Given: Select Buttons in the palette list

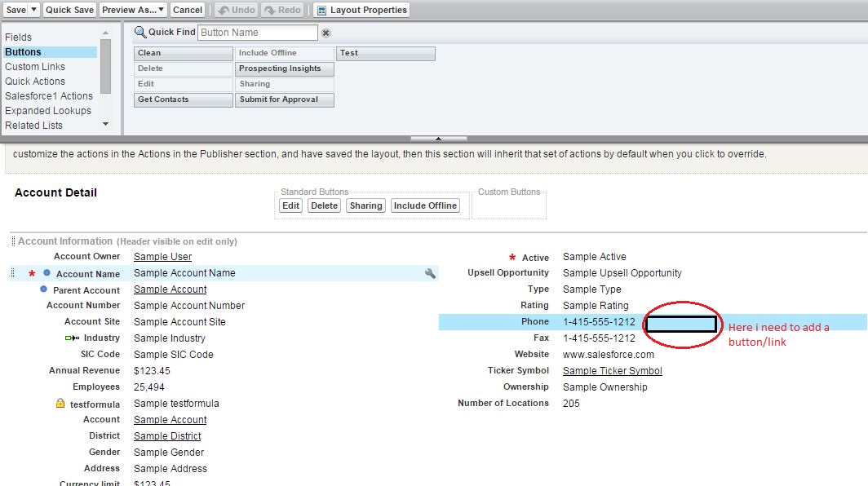Looking at the screenshot, I should pyautogui.click(x=50, y=52).
